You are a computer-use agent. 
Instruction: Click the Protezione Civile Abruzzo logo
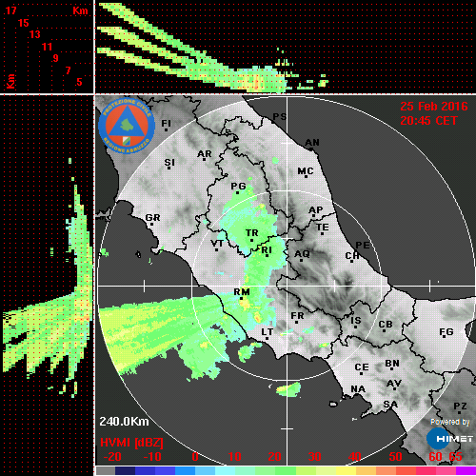coord(127,126)
